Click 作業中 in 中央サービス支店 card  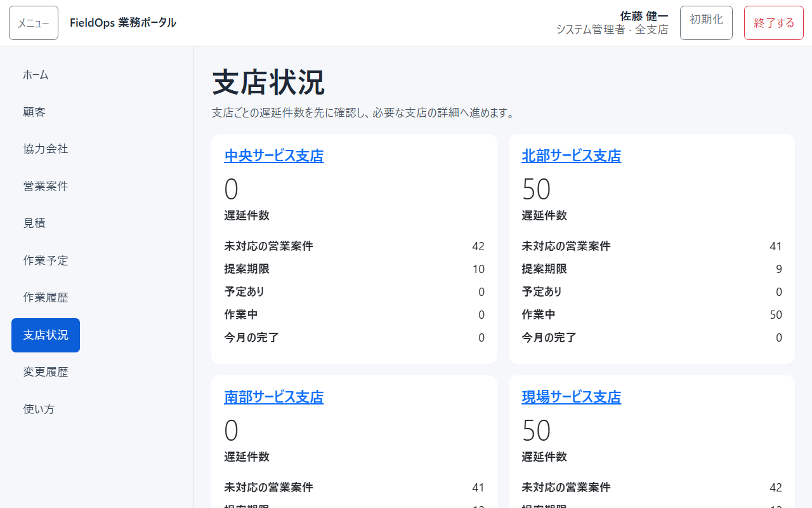click(241, 315)
